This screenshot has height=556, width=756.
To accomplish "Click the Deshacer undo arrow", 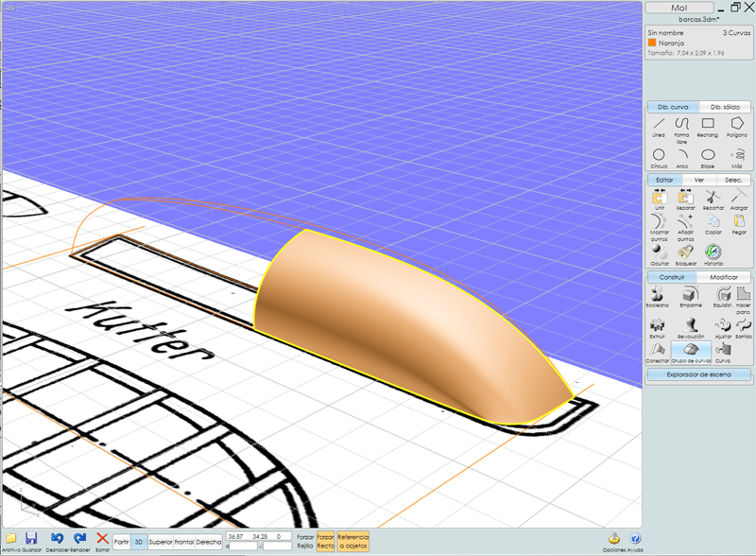I will pos(57,541).
